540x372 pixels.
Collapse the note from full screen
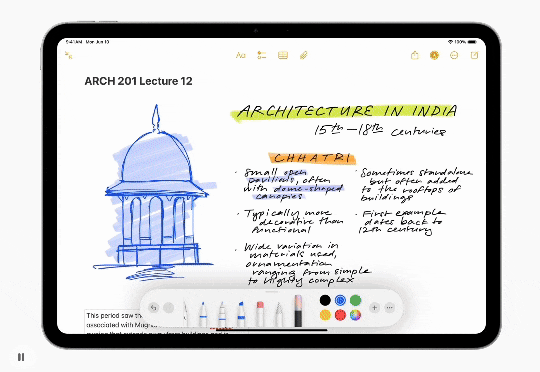(69, 55)
